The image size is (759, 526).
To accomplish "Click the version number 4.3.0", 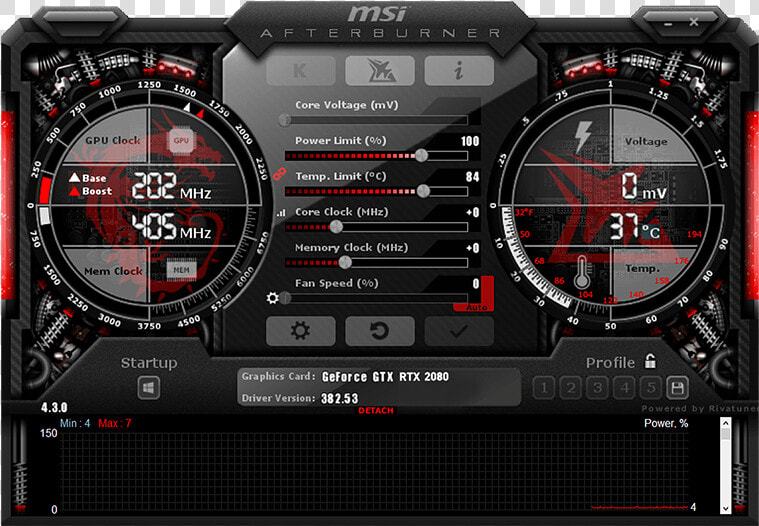I will pyautogui.click(x=54, y=407).
